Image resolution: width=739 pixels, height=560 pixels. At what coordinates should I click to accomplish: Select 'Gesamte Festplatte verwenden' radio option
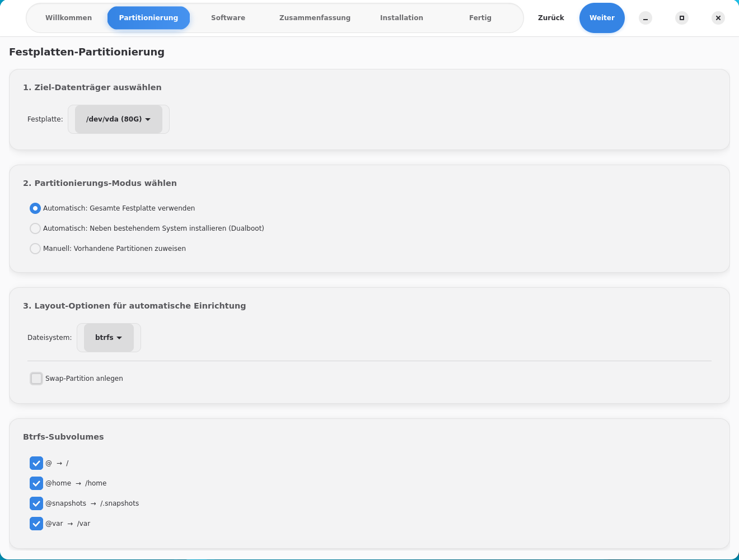click(35, 208)
